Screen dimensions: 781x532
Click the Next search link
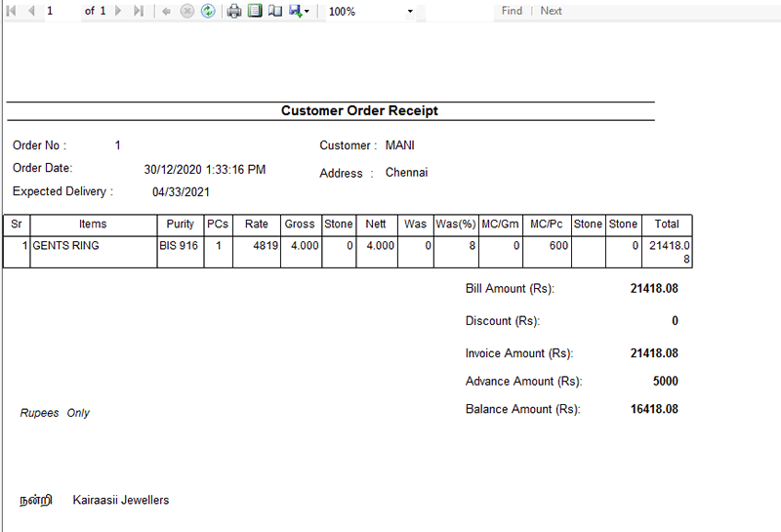pyautogui.click(x=551, y=11)
